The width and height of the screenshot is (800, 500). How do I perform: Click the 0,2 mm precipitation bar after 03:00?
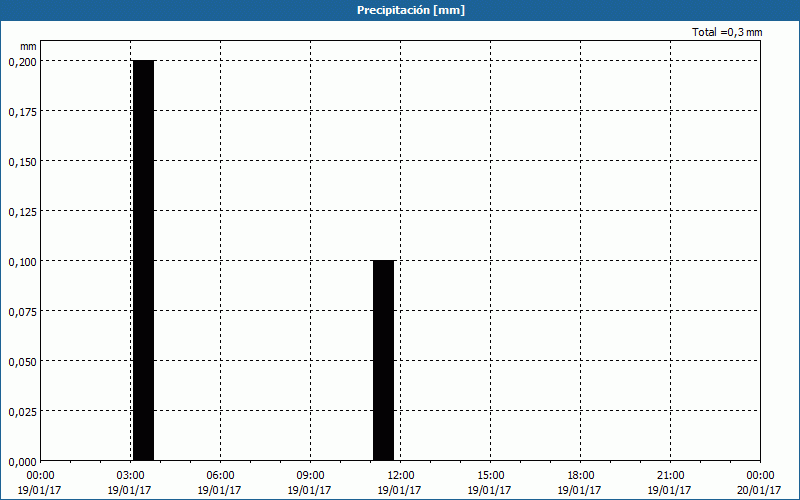point(143,260)
